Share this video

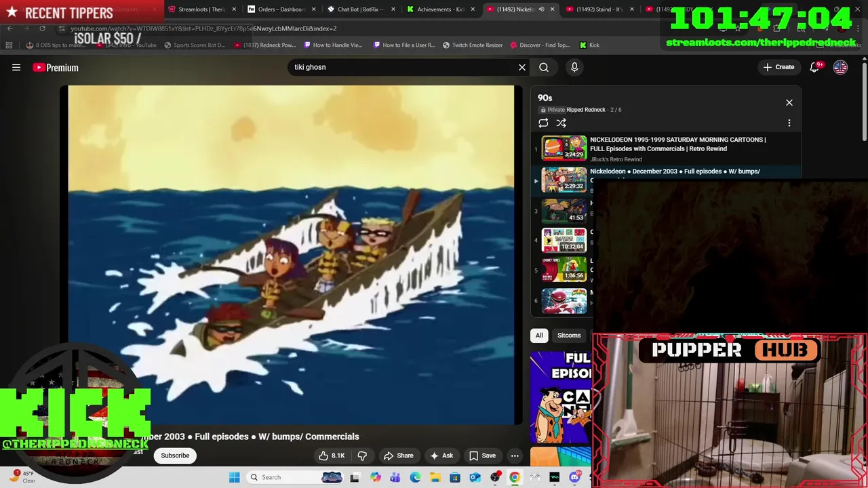click(398, 455)
